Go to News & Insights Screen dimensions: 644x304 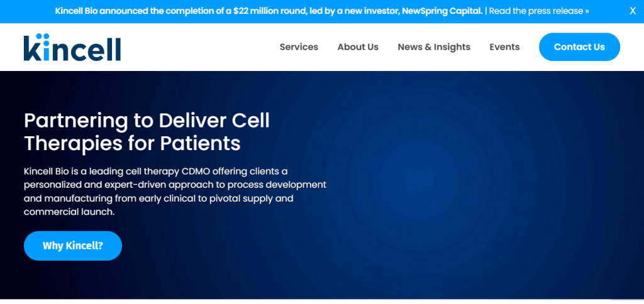434,46
